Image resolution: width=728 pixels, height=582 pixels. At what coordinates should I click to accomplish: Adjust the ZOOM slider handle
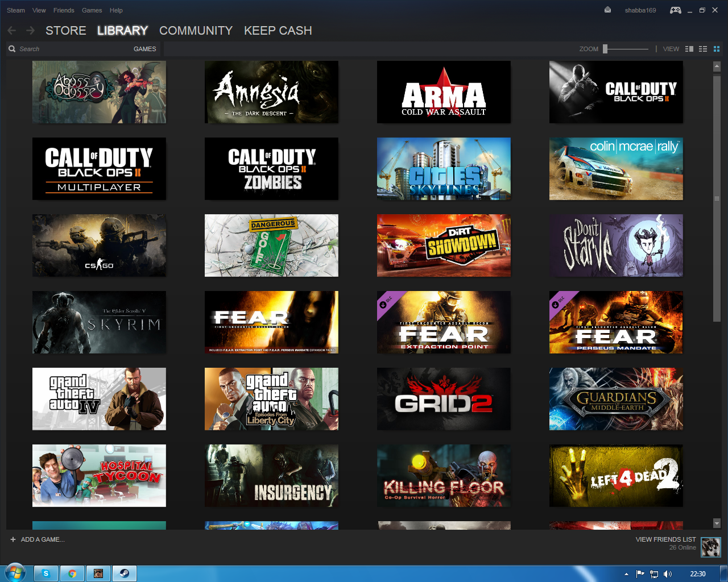pyautogui.click(x=605, y=49)
